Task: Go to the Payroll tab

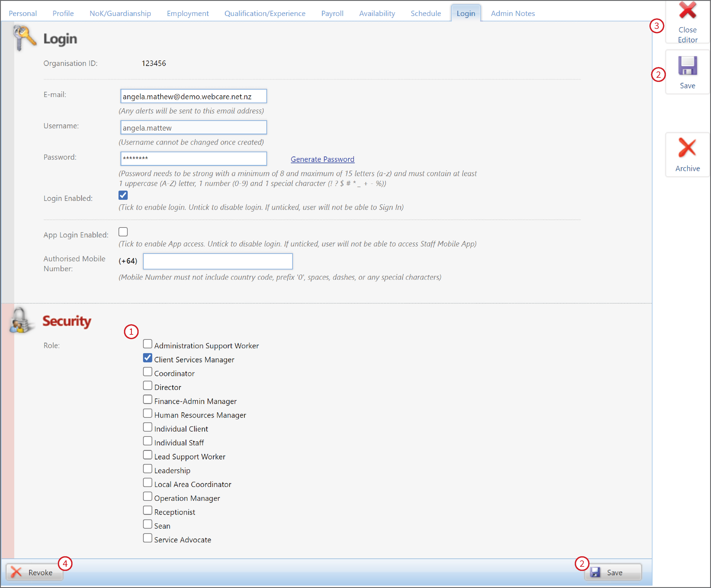Action: (x=332, y=14)
